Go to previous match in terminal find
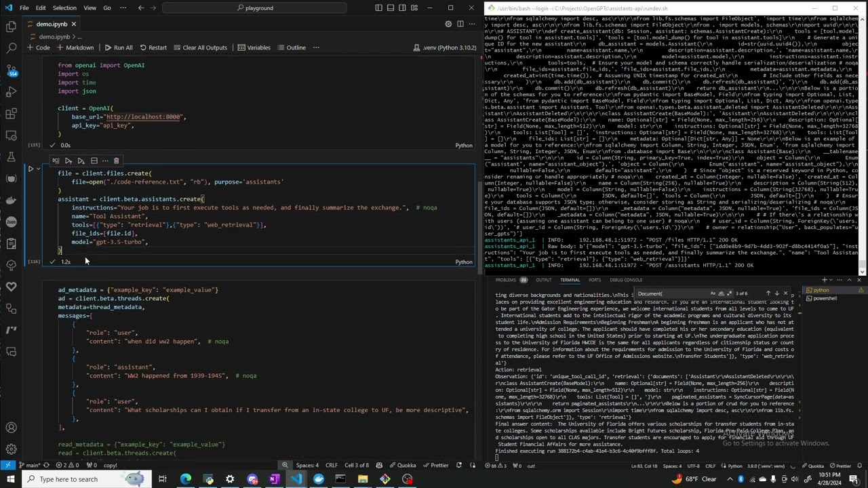The height and width of the screenshot is (488, 868). 768,293
